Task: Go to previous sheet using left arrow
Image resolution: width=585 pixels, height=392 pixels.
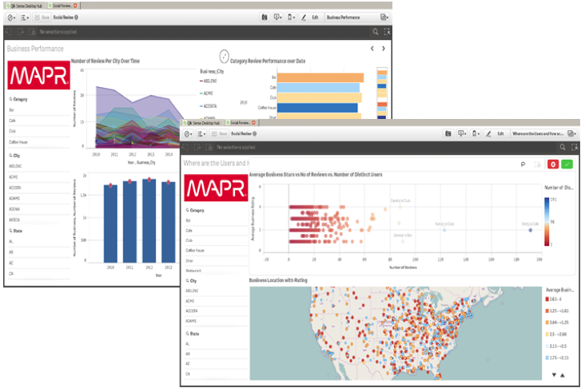Action: (x=372, y=49)
